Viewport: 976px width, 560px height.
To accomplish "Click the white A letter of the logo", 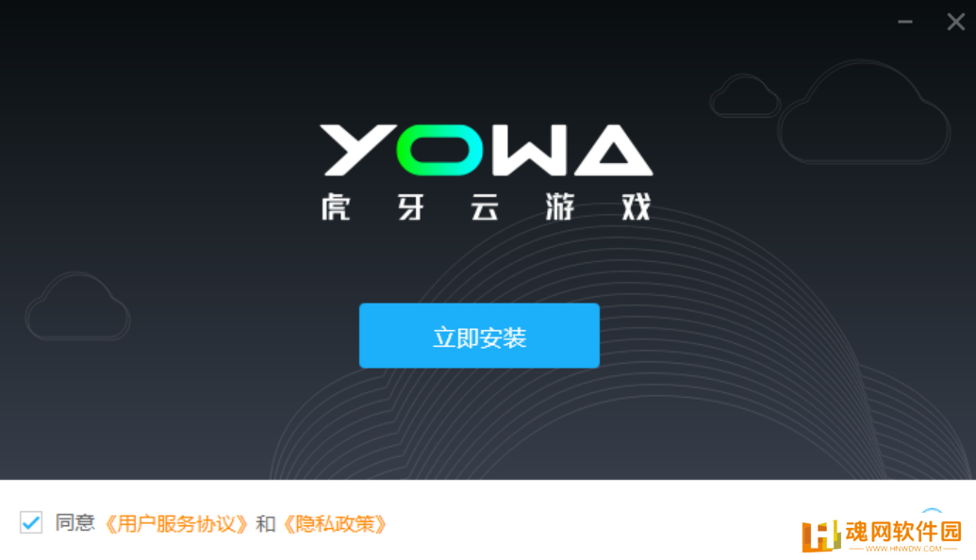I will click(x=614, y=150).
